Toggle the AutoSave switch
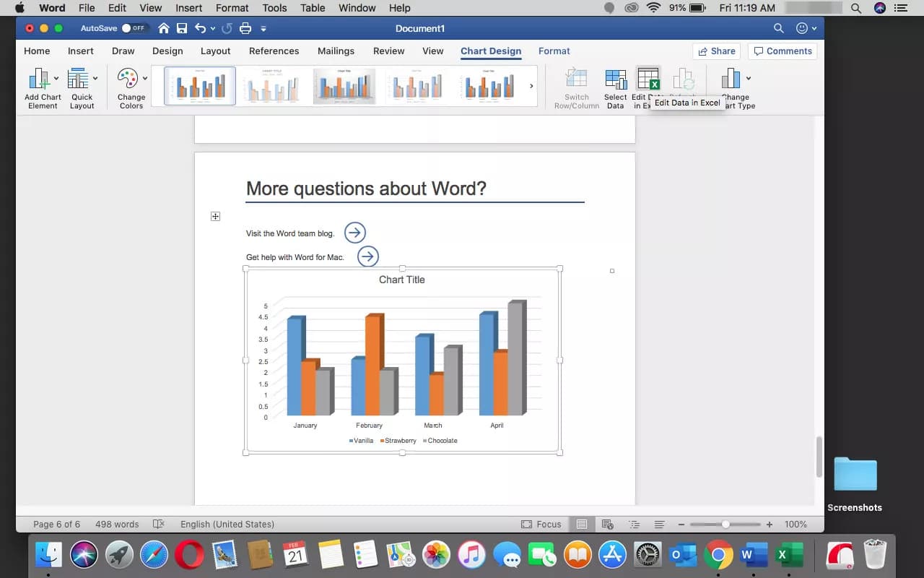The width and height of the screenshot is (924, 578). click(134, 28)
